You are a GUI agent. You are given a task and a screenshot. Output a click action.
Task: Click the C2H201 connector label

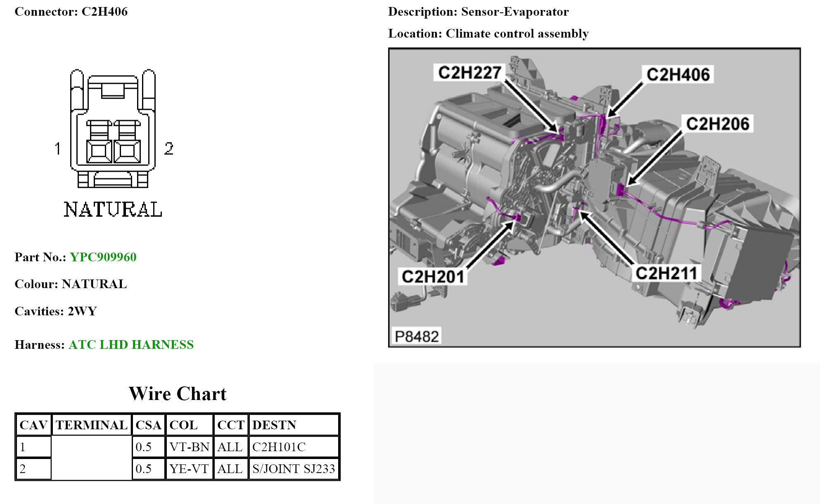point(433,277)
